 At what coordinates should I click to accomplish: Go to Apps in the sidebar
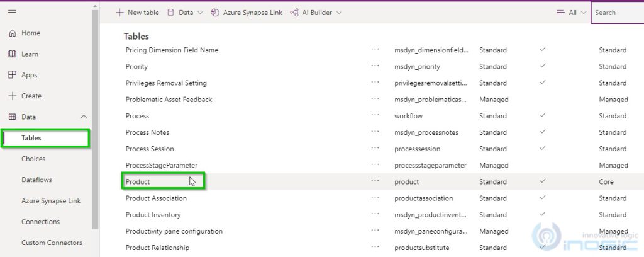(29, 75)
